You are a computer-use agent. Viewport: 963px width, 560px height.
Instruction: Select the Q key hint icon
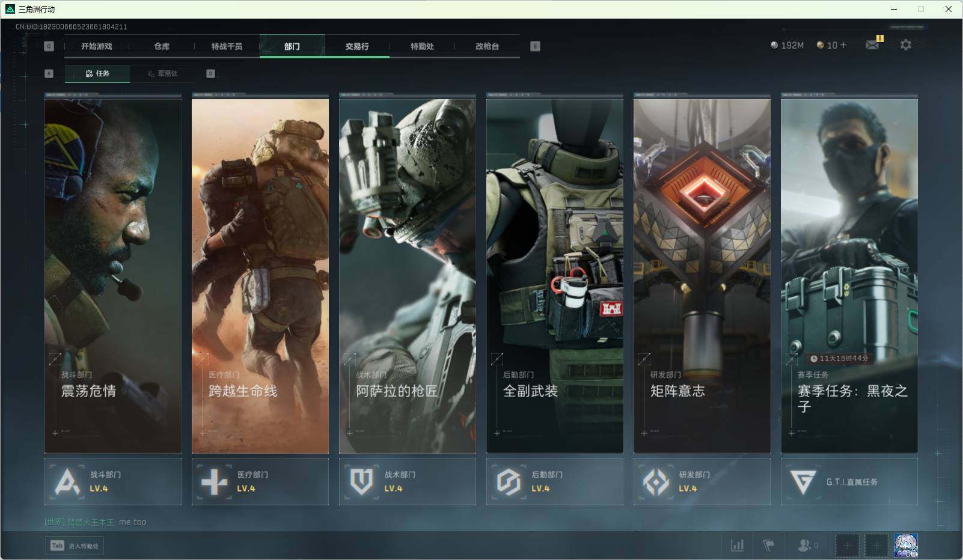coord(49,46)
